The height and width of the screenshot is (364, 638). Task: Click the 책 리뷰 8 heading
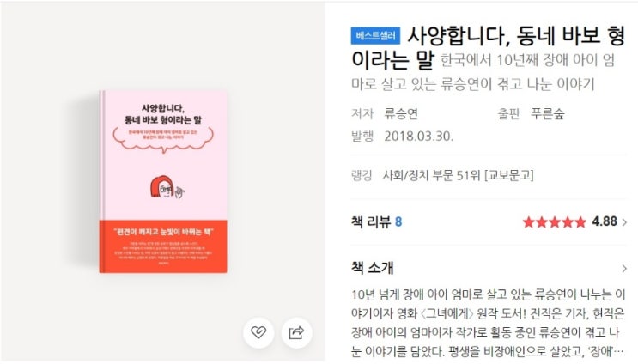[x=376, y=221]
